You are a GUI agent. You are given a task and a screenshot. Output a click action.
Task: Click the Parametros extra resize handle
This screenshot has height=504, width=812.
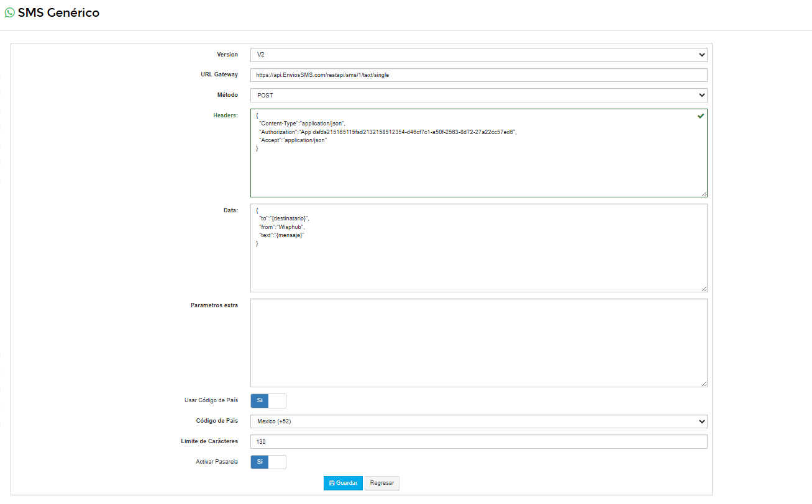click(x=704, y=384)
